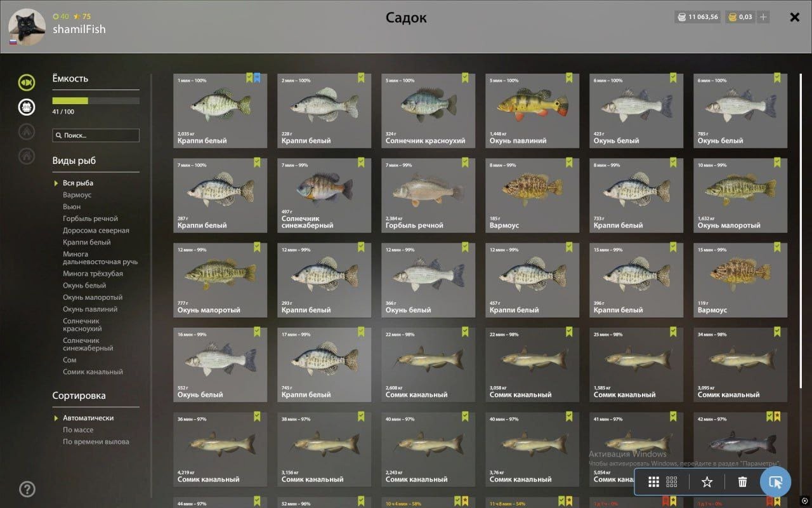
Task: Select sorting option По времени вылова
Action: (x=96, y=441)
